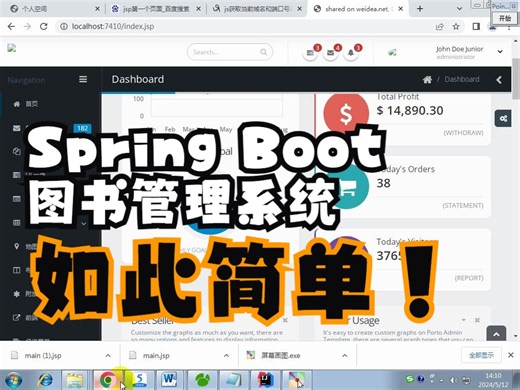Click the volume icon in system tray
The image size is (520, 390).
click(453, 380)
